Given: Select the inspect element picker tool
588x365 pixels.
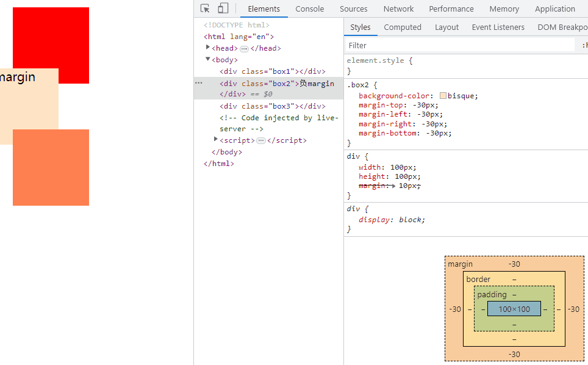Looking at the screenshot, I should [x=204, y=8].
